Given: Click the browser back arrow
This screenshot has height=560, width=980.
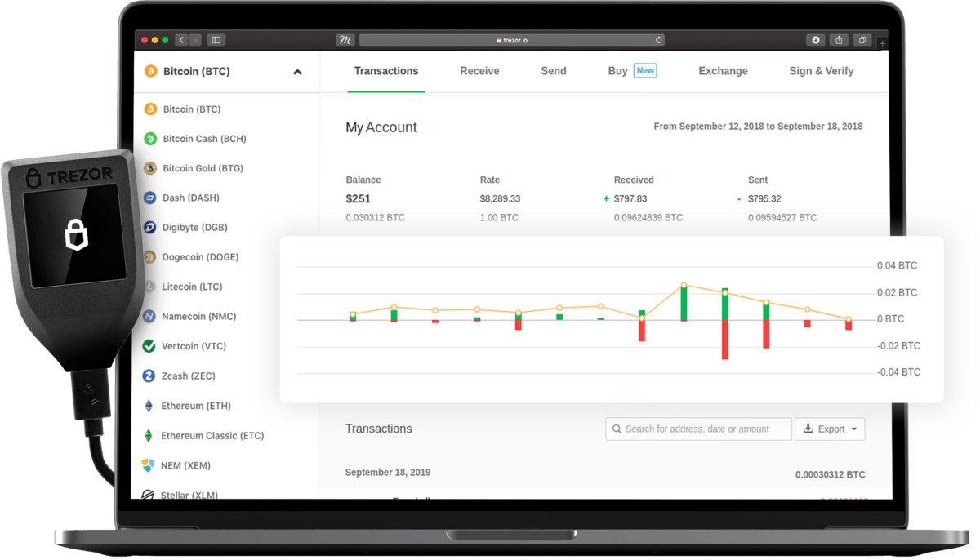Looking at the screenshot, I should [x=181, y=40].
